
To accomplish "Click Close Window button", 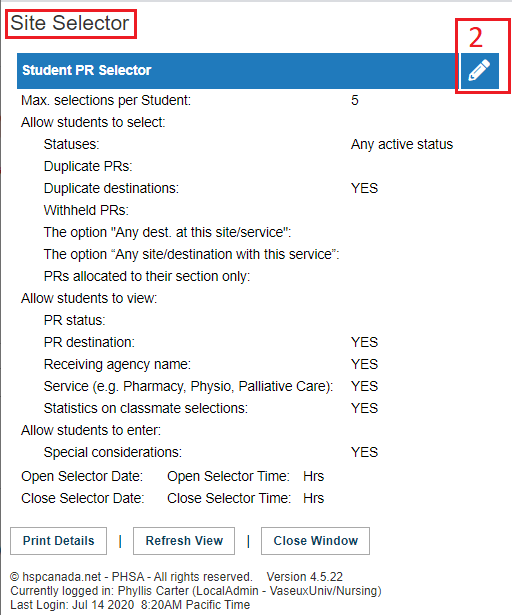I will [315, 541].
